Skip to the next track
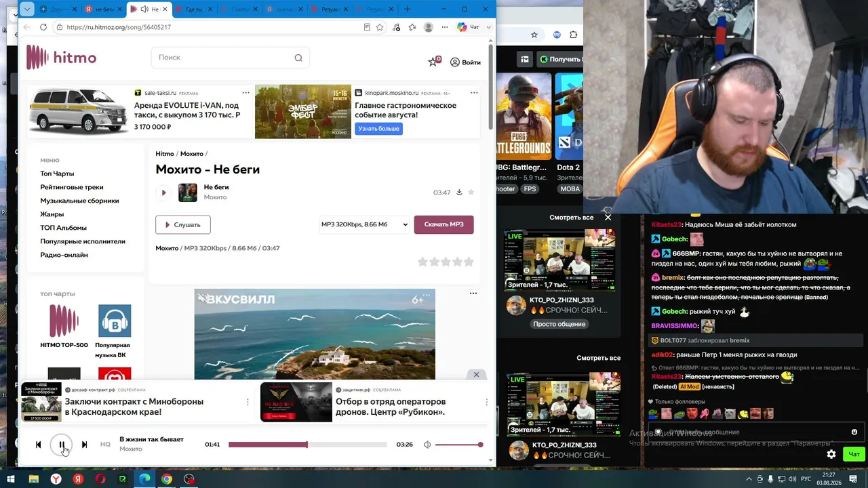Viewport: 868px width, 488px height. [x=84, y=445]
